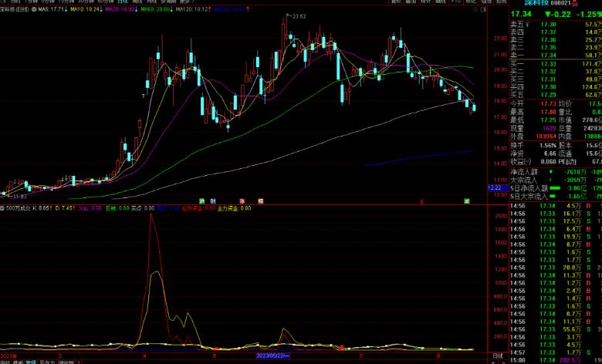Select the 30分钟 period tab

[86, 2]
